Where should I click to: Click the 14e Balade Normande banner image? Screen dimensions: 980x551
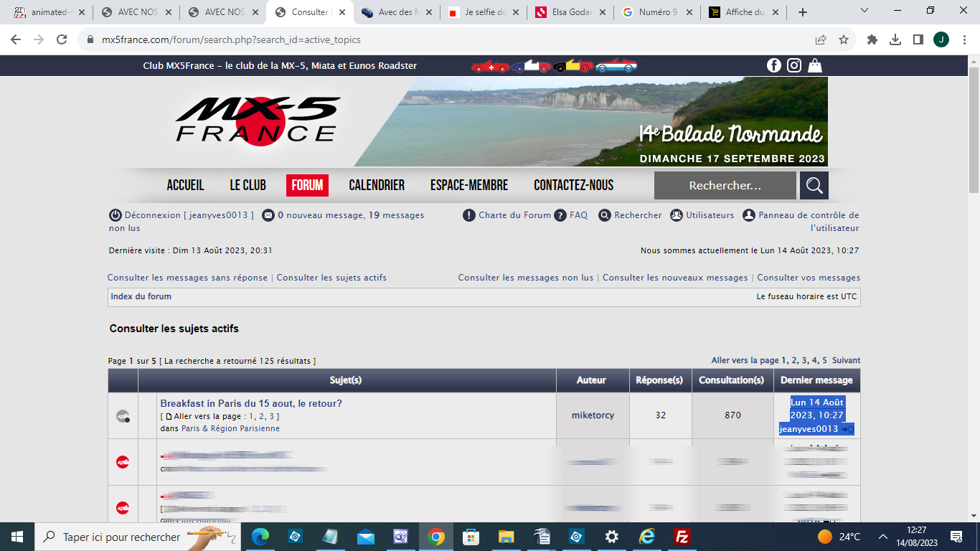590,121
